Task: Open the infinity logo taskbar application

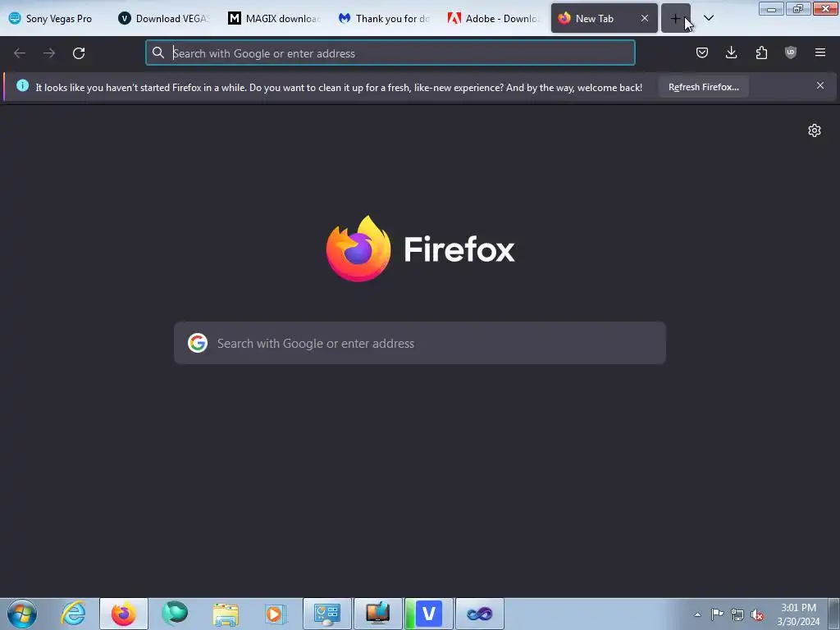Action: pos(480,614)
